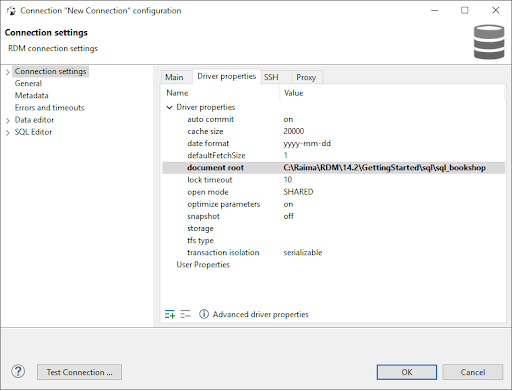This screenshot has width=512, height=390.
Task: Select Metadata in the sidebar
Action: 32,96
